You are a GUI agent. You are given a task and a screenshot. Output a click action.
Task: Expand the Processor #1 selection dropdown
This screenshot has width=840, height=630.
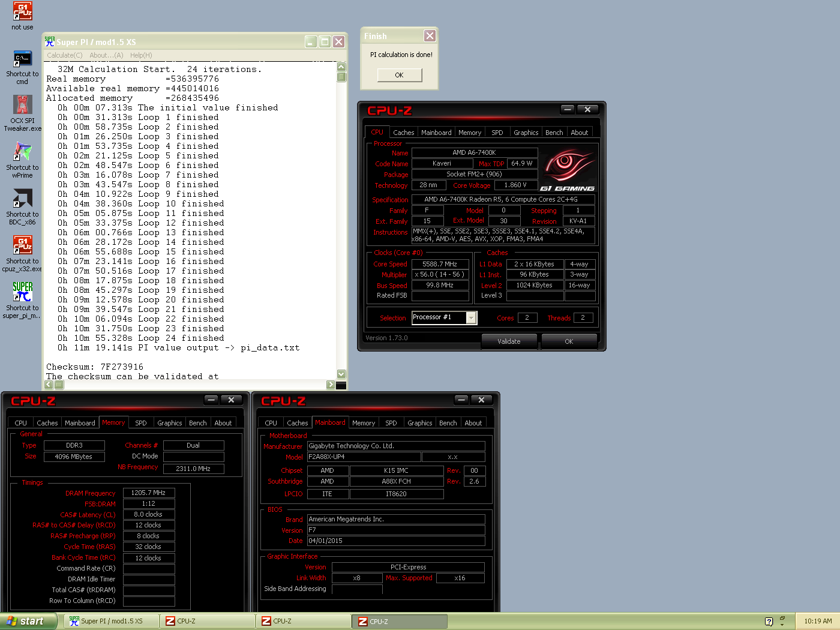click(472, 318)
